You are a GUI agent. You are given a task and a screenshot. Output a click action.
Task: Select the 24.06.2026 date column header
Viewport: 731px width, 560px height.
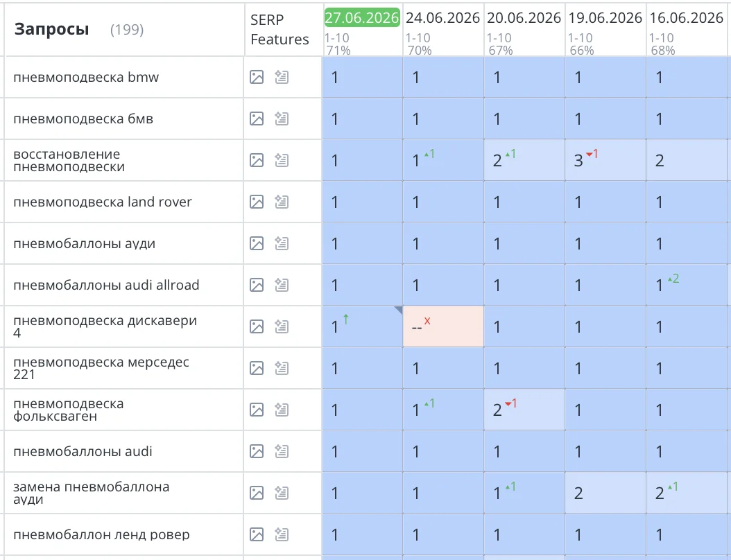coord(443,18)
